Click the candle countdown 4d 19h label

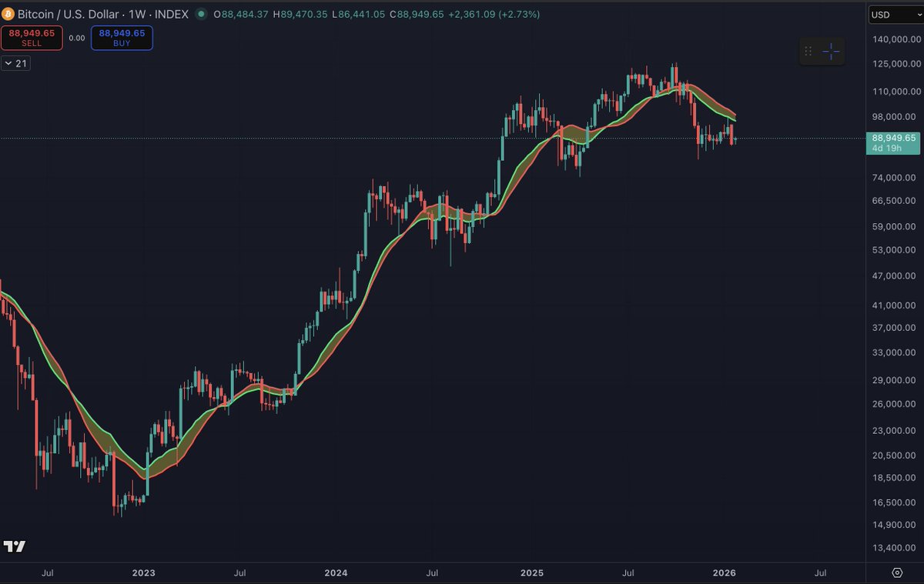click(x=892, y=147)
